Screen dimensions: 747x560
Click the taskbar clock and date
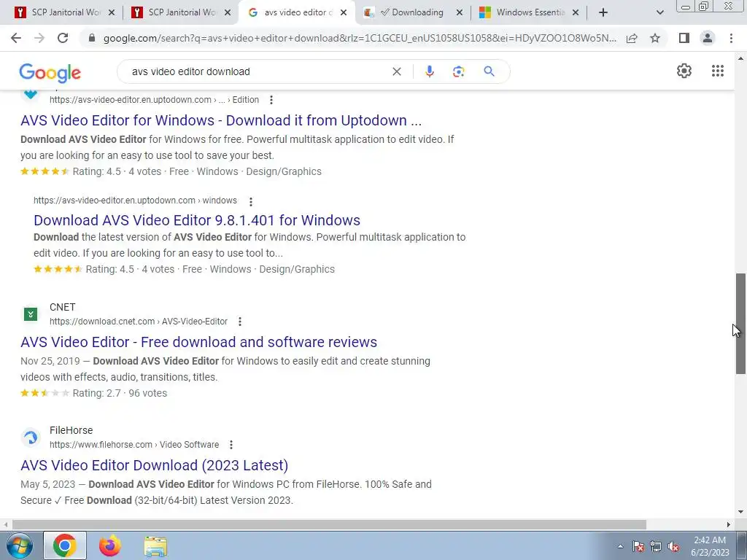pos(710,546)
